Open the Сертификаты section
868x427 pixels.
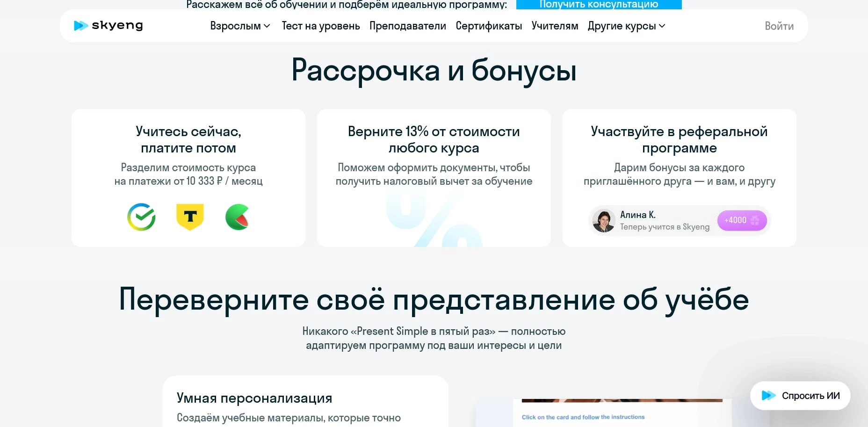coord(488,26)
